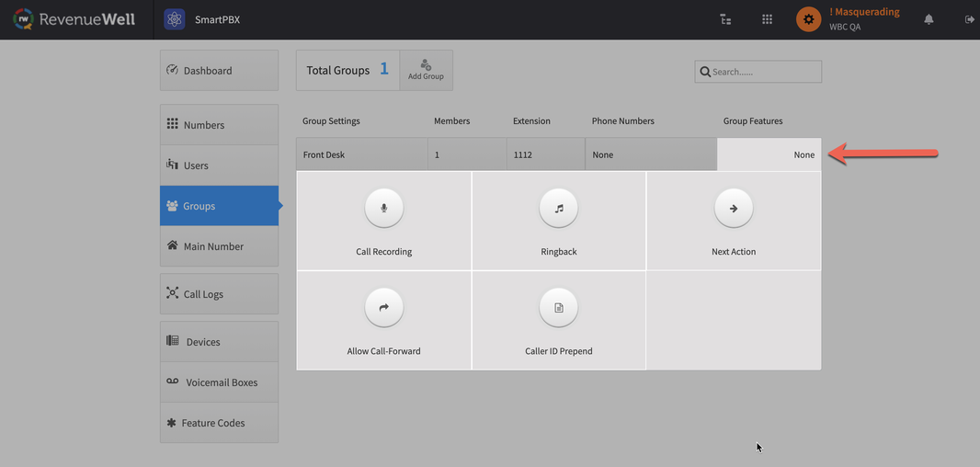The height and width of the screenshot is (467, 980).
Task: Click the notifications bell icon
Action: (x=929, y=19)
